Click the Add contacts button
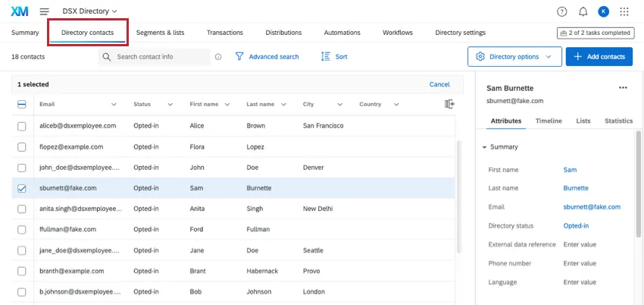 (599, 57)
